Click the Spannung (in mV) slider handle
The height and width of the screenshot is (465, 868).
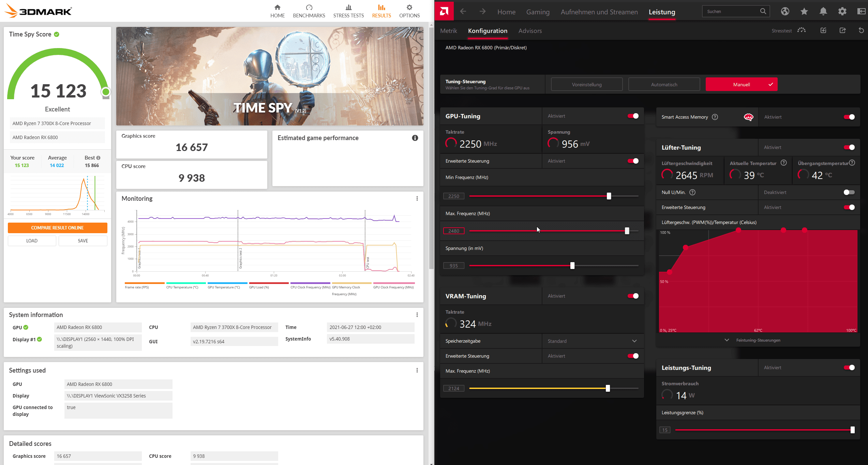pyautogui.click(x=572, y=266)
